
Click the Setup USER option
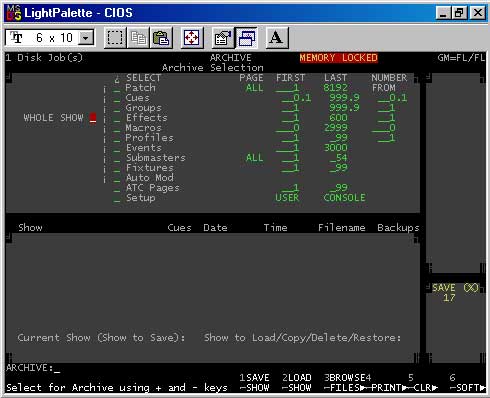tap(287, 198)
